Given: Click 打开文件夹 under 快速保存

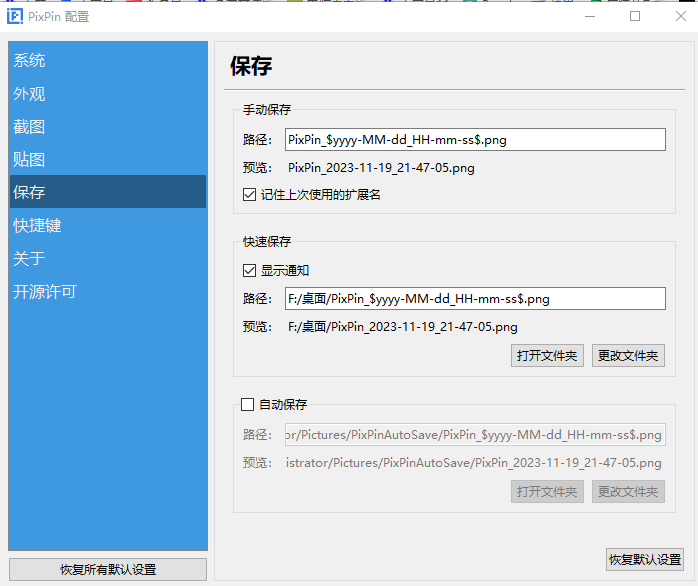Looking at the screenshot, I should click(547, 355).
